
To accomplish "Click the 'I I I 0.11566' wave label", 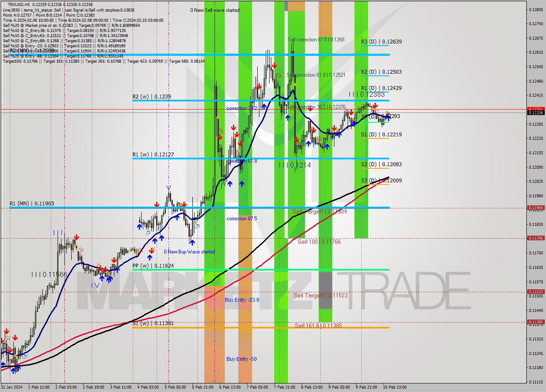I will (49, 275).
